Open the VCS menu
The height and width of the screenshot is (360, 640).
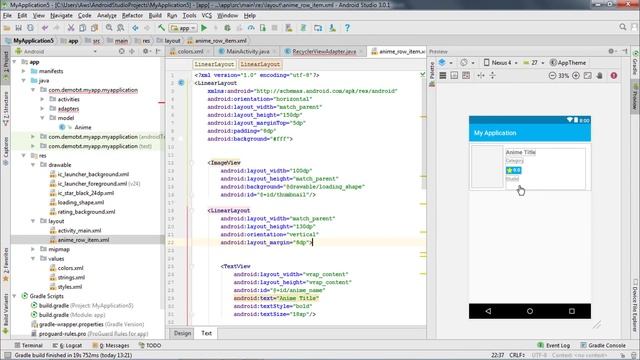207,16
